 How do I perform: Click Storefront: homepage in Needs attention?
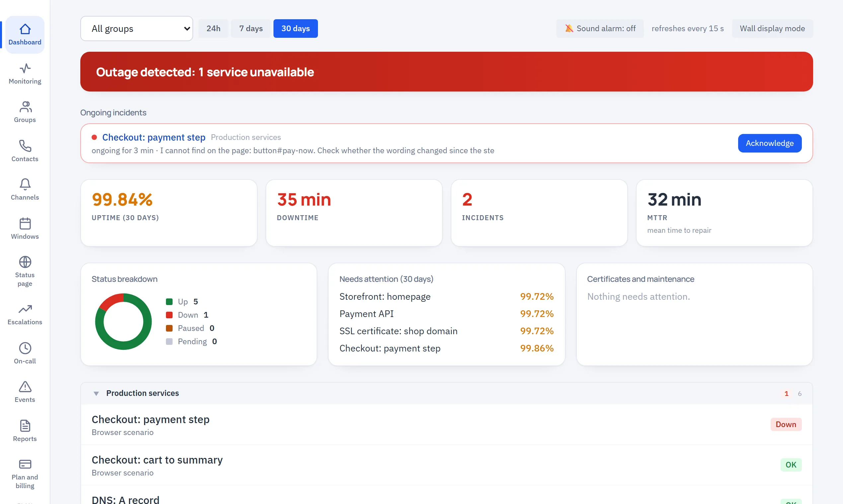pyautogui.click(x=446, y=296)
